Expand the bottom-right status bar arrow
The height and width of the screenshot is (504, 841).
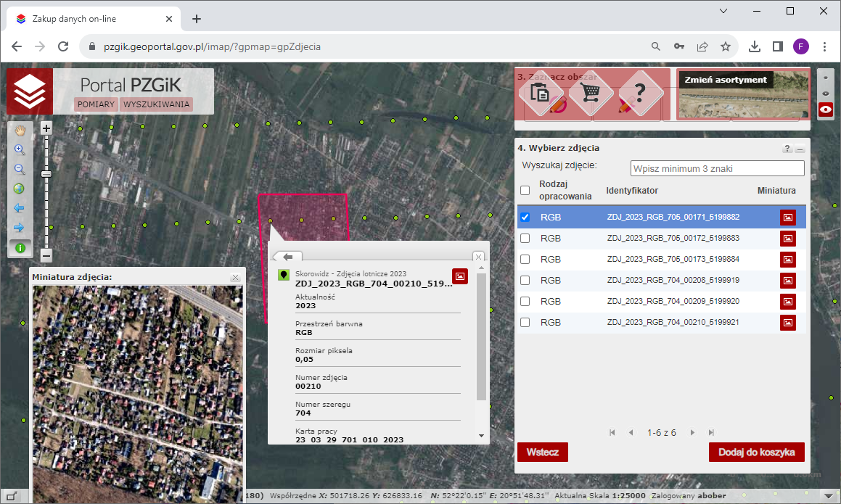(x=828, y=495)
